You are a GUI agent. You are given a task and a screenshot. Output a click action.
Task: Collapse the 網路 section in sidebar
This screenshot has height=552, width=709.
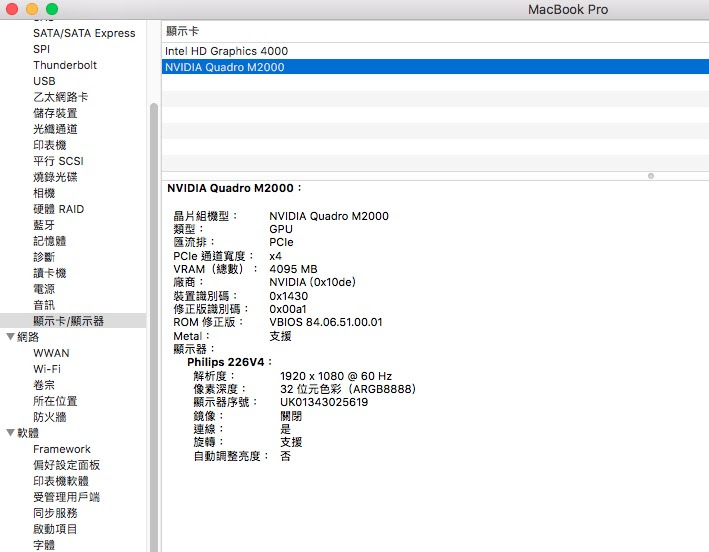click(x=10, y=336)
